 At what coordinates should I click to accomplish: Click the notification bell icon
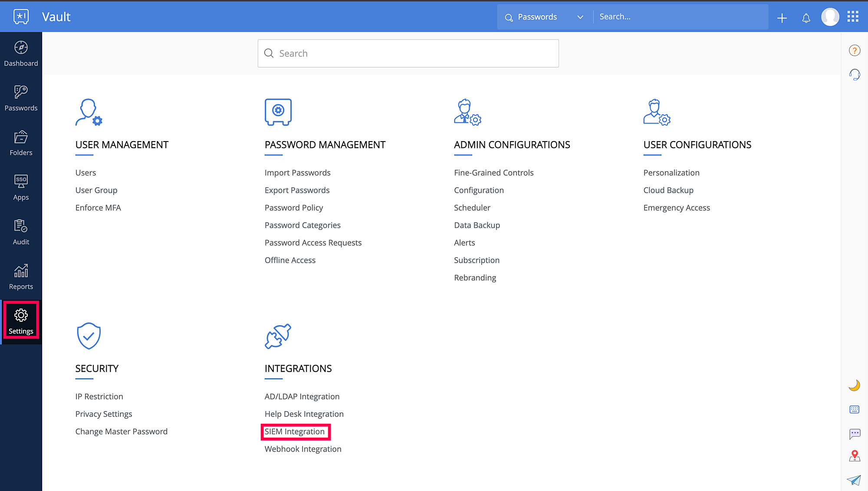(x=806, y=18)
